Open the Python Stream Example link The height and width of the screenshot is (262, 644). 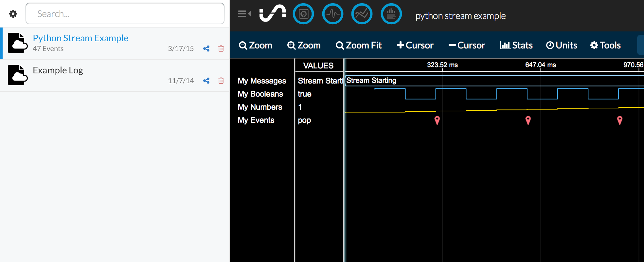(x=80, y=38)
